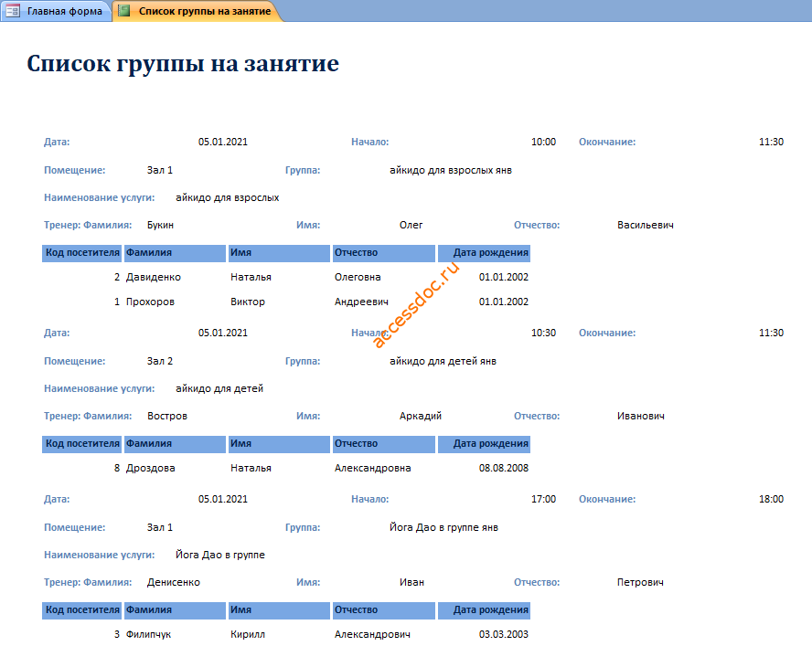This screenshot has height=646, width=812.
Task: Click visitor surname Дроздова
Action: [151, 469]
